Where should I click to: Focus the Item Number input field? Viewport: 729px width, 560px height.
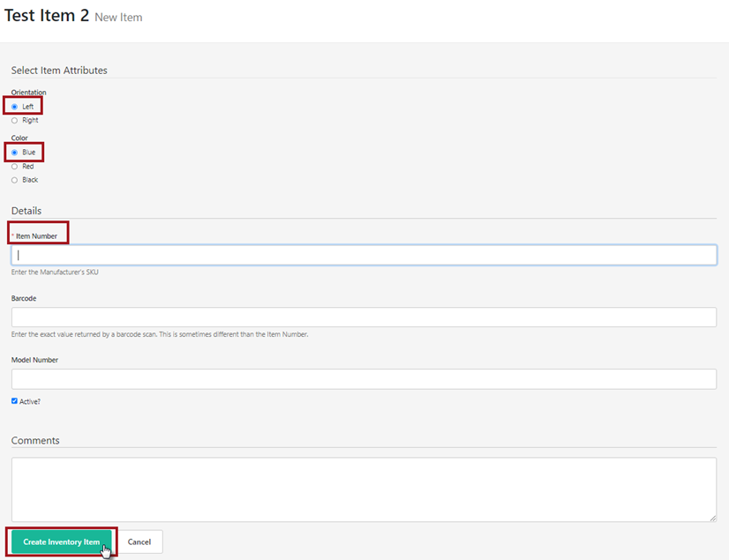364,255
